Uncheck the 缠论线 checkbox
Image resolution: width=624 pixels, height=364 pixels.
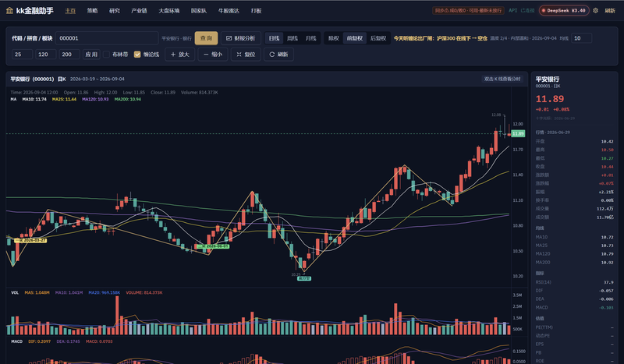tap(137, 55)
